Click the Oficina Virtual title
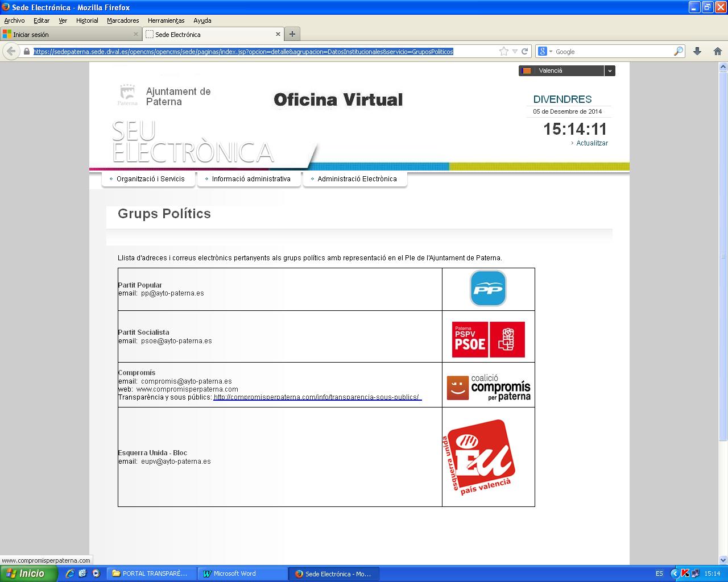 [x=338, y=100]
